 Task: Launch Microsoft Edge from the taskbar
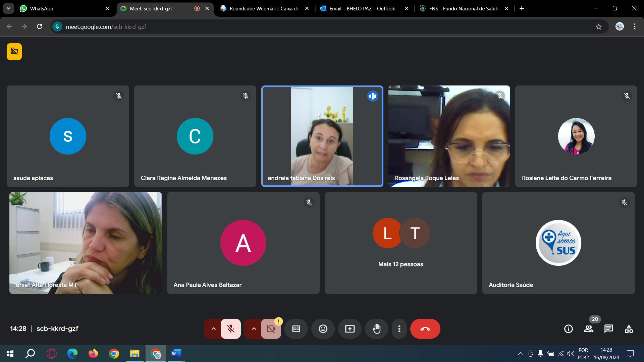tap(72, 354)
